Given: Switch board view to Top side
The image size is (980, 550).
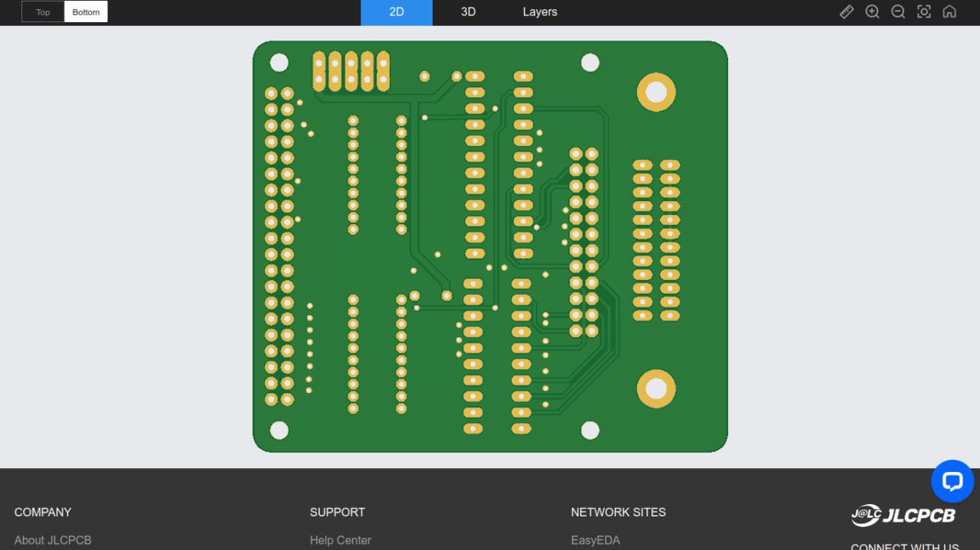Looking at the screenshot, I should tap(43, 11).
